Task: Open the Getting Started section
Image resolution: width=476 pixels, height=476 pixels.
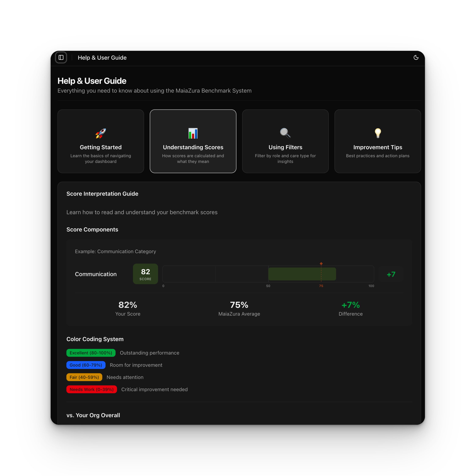Action: click(101, 147)
